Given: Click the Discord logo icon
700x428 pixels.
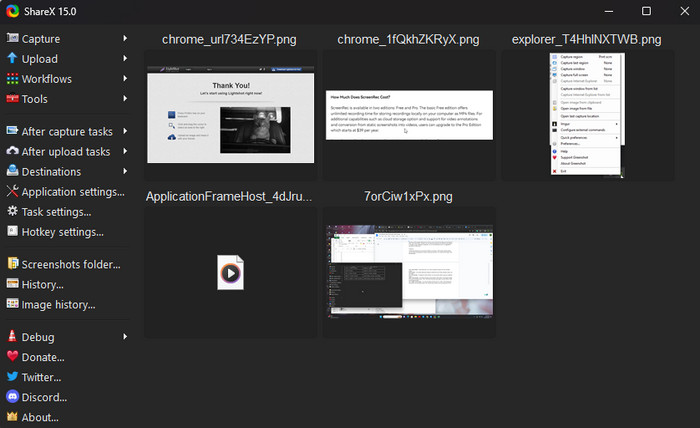Looking at the screenshot, I should coord(12,396).
